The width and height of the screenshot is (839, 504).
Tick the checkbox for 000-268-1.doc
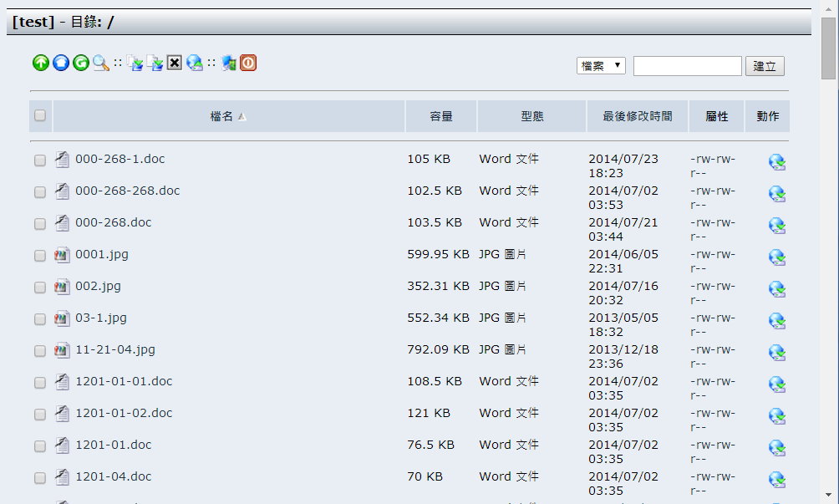(x=40, y=160)
